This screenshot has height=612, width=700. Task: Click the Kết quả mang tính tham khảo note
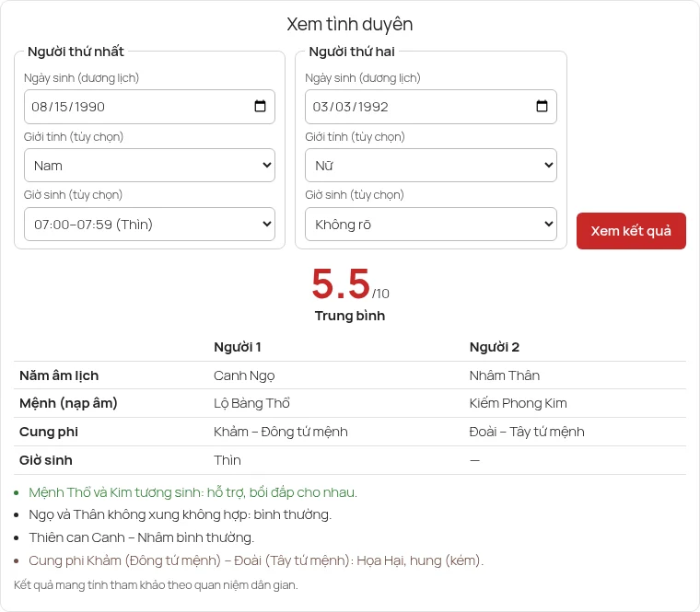[x=156, y=584]
